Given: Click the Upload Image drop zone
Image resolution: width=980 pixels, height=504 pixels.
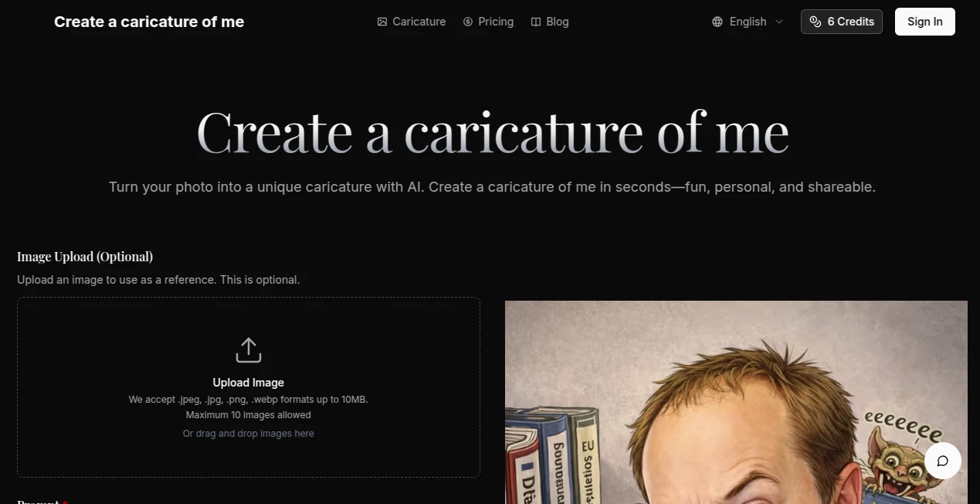Looking at the screenshot, I should point(248,387).
